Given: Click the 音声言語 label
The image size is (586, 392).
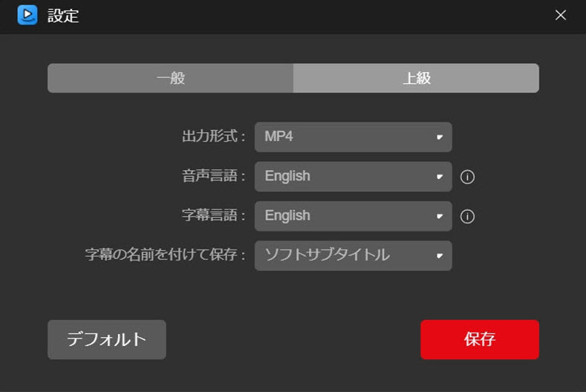Looking at the screenshot, I should (x=213, y=176).
